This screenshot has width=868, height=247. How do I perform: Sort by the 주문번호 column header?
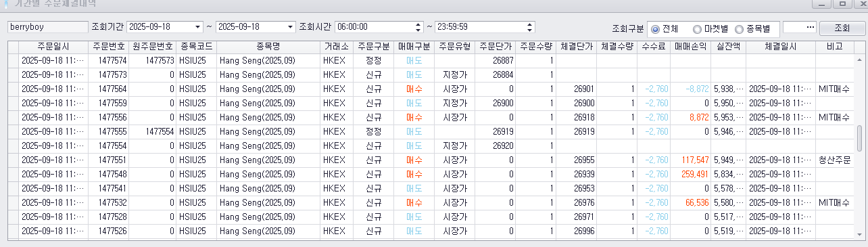click(x=108, y=47)
